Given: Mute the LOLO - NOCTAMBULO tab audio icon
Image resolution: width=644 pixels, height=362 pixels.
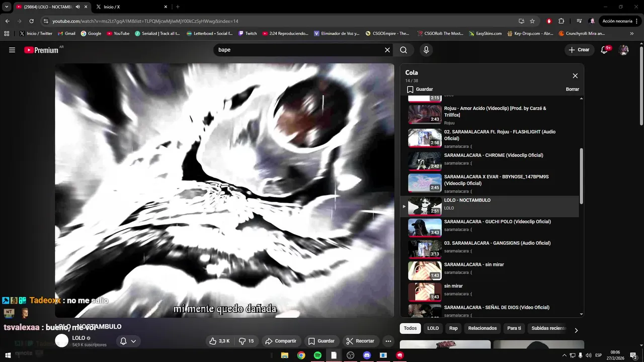Looking at the screenshot, I should (x=77, y=7).
